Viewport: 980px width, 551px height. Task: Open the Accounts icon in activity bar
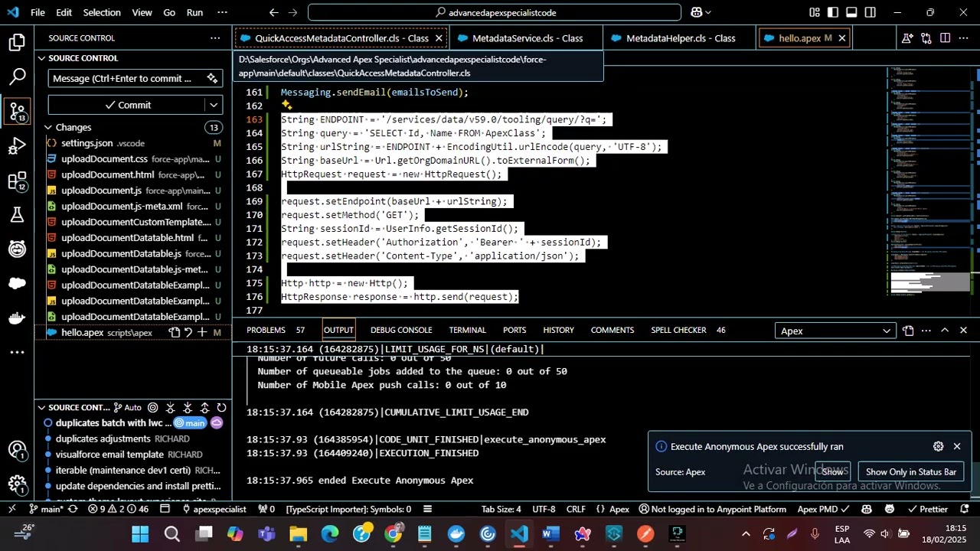[17, 450]
